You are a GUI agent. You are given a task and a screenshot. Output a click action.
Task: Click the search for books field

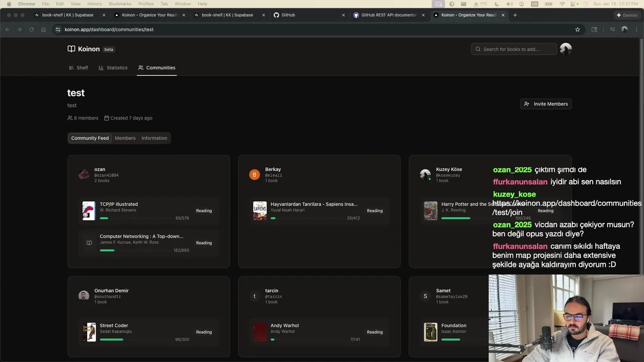(514, 49)
